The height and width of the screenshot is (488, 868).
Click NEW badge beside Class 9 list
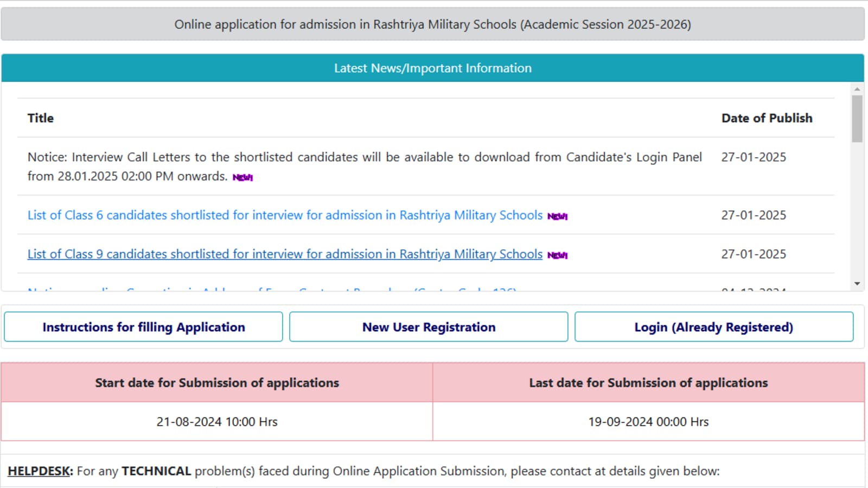[x=558, y=255]
